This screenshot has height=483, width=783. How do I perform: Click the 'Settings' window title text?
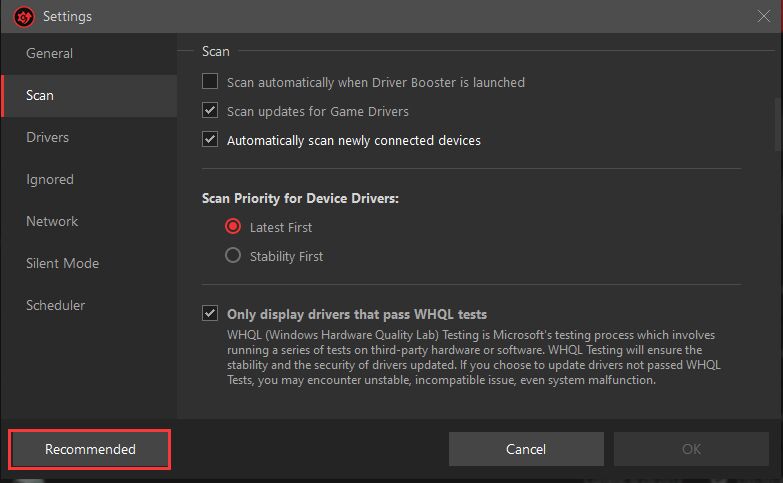click(x=67, y=16)
